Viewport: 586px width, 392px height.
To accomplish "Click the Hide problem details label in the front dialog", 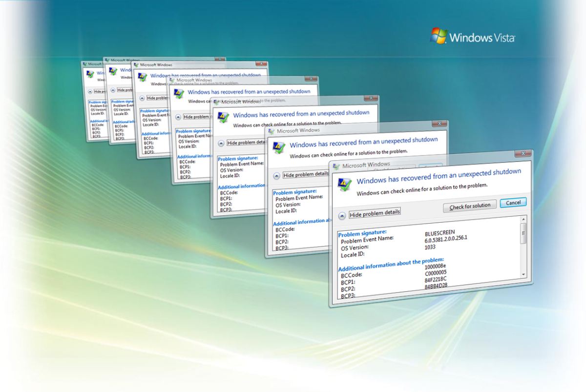I will (x=375, y=214).
